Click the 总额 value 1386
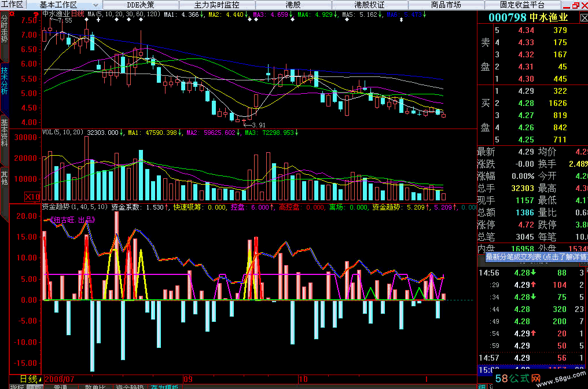 524,212
